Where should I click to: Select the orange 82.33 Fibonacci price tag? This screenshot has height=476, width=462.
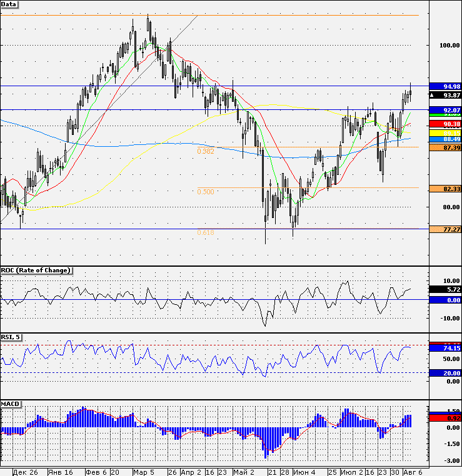coord(446,189)
